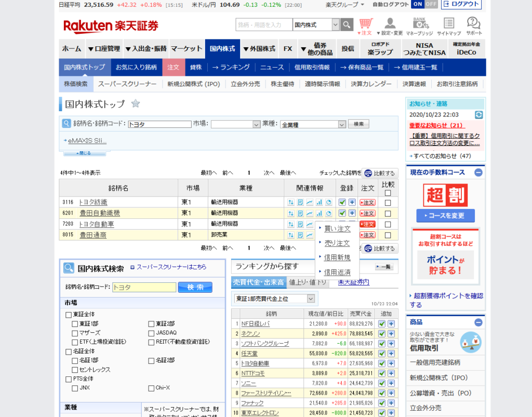
Task: Switch to スーパースクリーナー tab
Action: 127,84
